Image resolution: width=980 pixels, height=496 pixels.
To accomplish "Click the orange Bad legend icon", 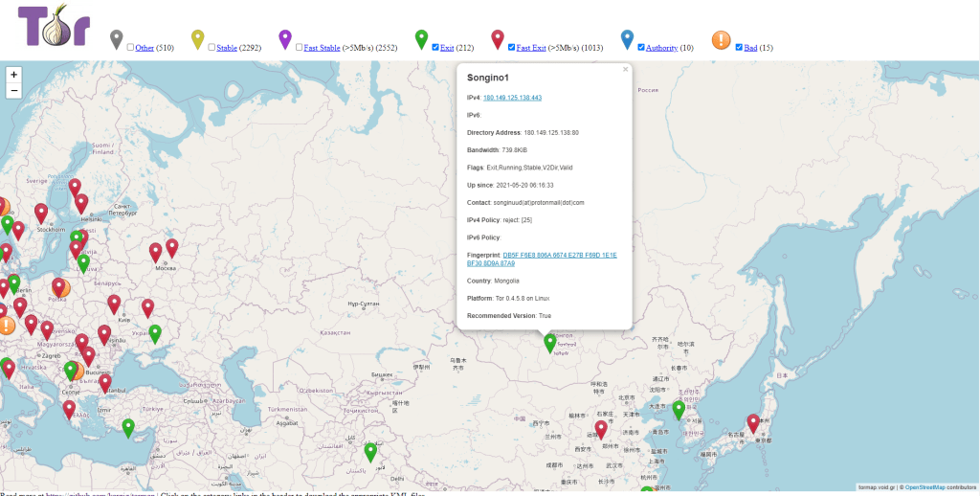I will click(722, 40).
